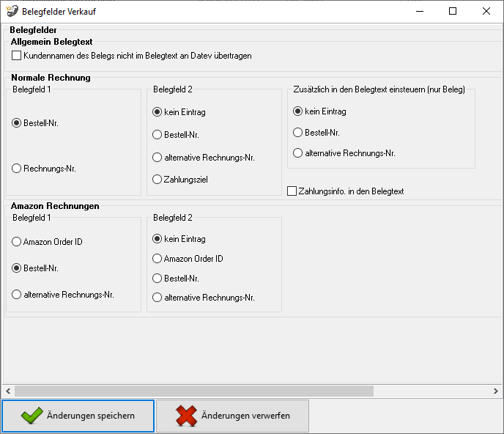504x434 pixels.
Task: Click the app icon in title bar
Action: (12, 11)
